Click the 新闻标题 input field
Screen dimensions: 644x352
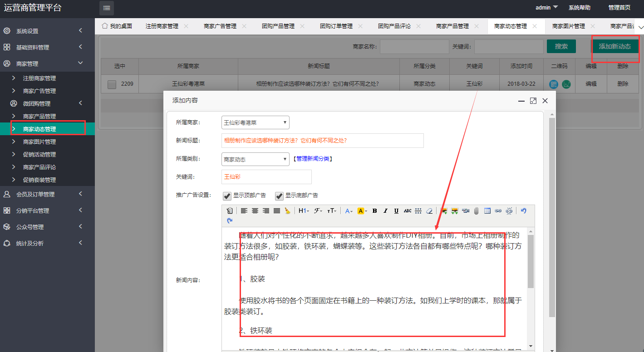pos(322,141)
